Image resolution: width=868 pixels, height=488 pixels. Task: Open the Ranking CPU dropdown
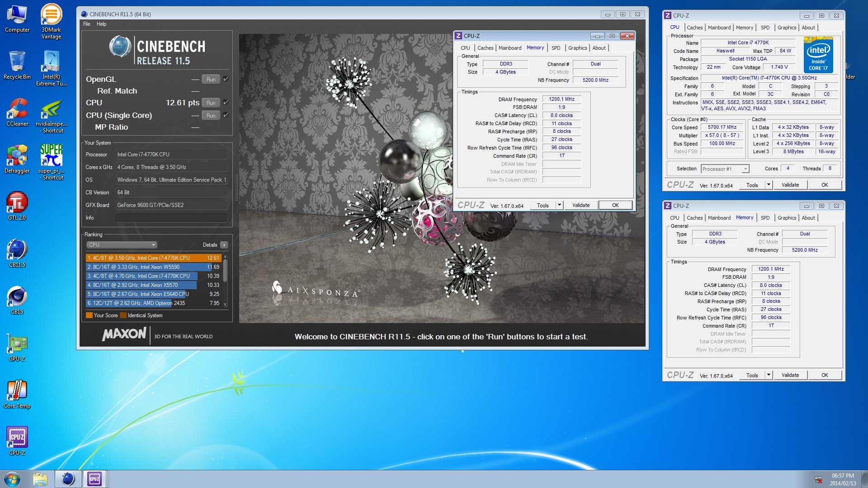click(122, 245)
